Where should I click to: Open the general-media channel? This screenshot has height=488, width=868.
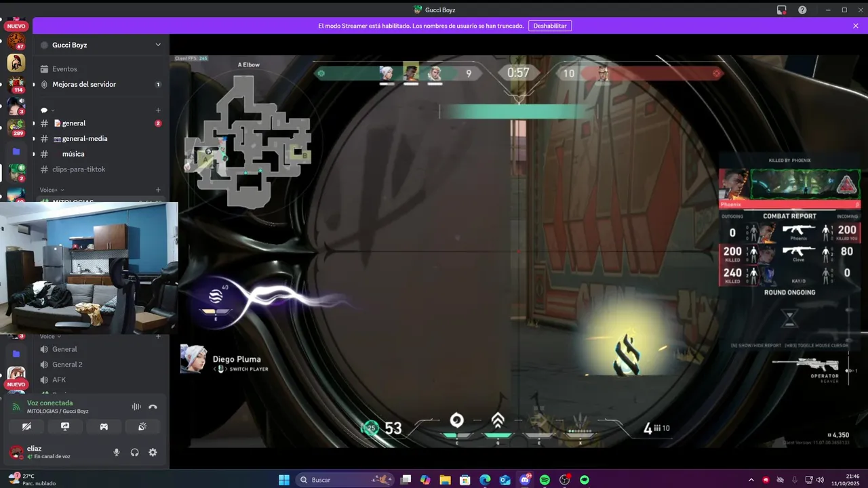coord(101,138)
